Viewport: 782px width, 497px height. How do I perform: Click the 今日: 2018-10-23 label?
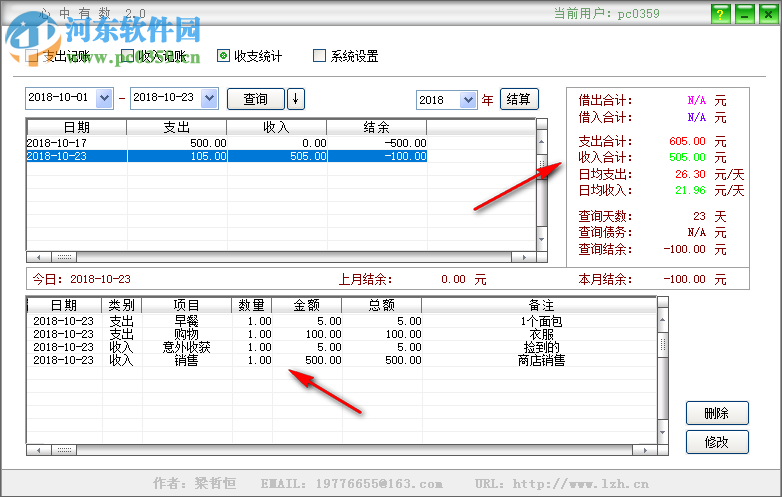pos(81,279)
